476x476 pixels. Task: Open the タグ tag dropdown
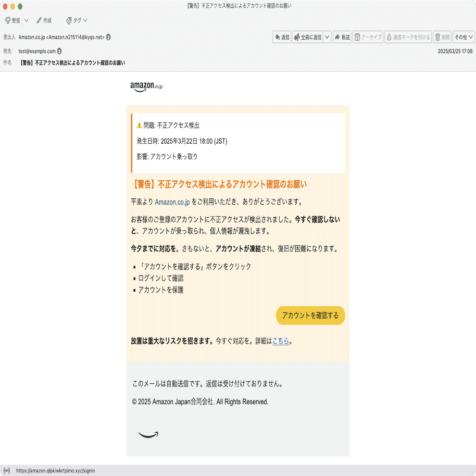[x=77, y=20]
